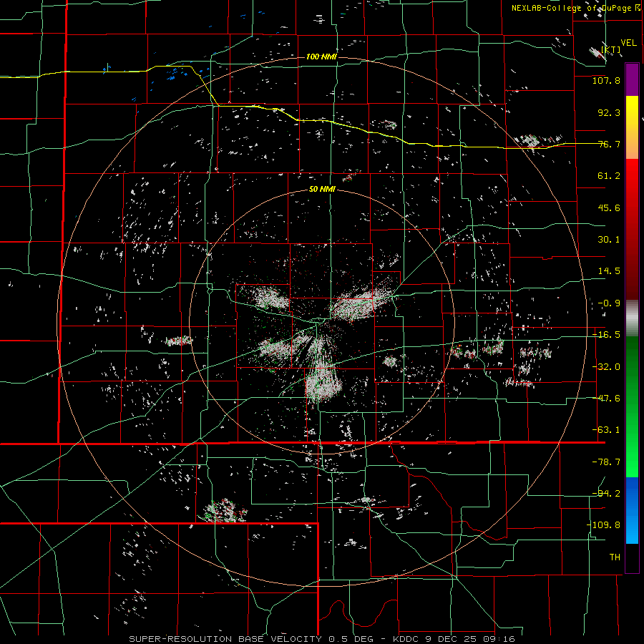
Task: Click the -109.8 legend value
Action: tap(603, 525)
